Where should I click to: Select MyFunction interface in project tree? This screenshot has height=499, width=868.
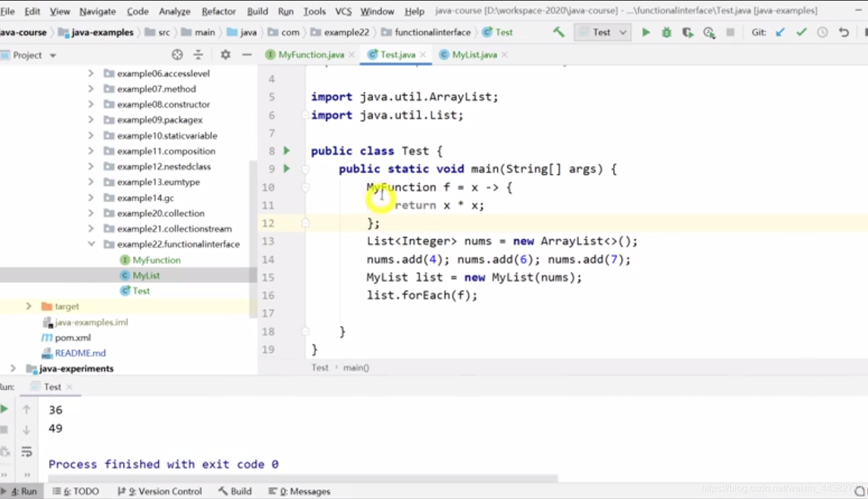[150, 260]
